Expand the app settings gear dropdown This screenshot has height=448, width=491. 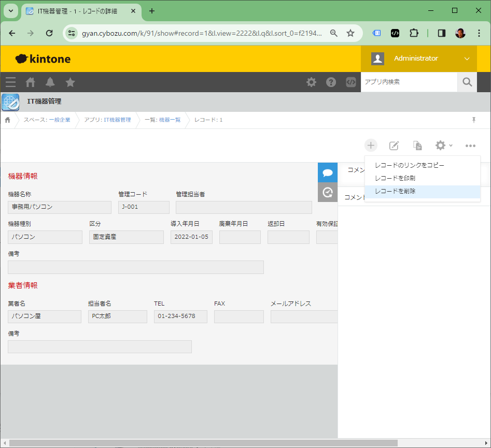tap(443, 146)
